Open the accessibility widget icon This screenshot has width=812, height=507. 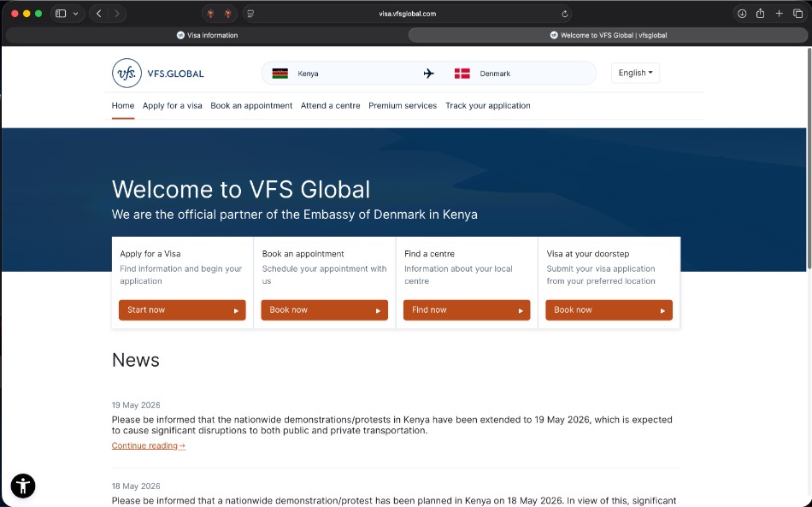click(23, 486)
